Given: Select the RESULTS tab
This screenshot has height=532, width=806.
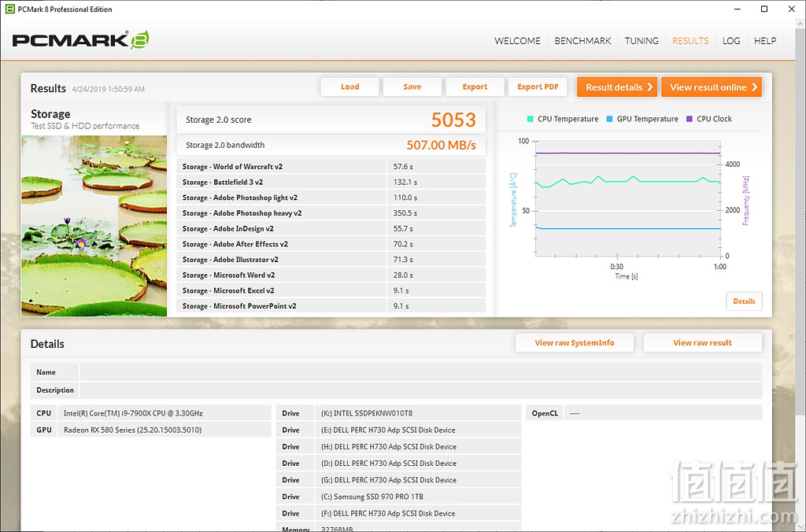Looking at the screenshot, I should click(x=690, y=41).
